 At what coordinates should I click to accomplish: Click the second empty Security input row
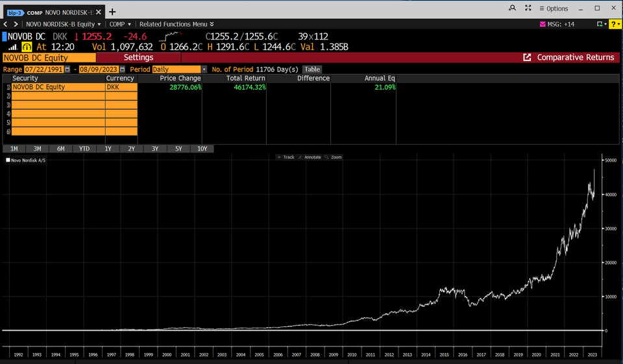(58, 104)
